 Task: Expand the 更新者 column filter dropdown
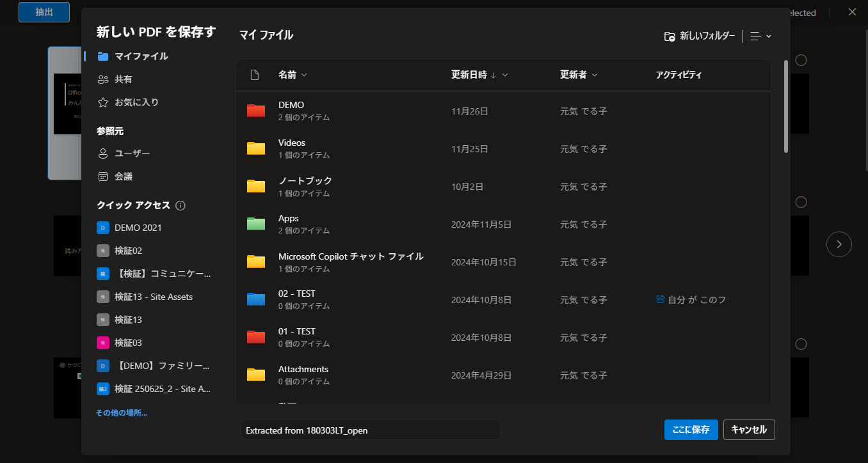[x=595, y=75]
